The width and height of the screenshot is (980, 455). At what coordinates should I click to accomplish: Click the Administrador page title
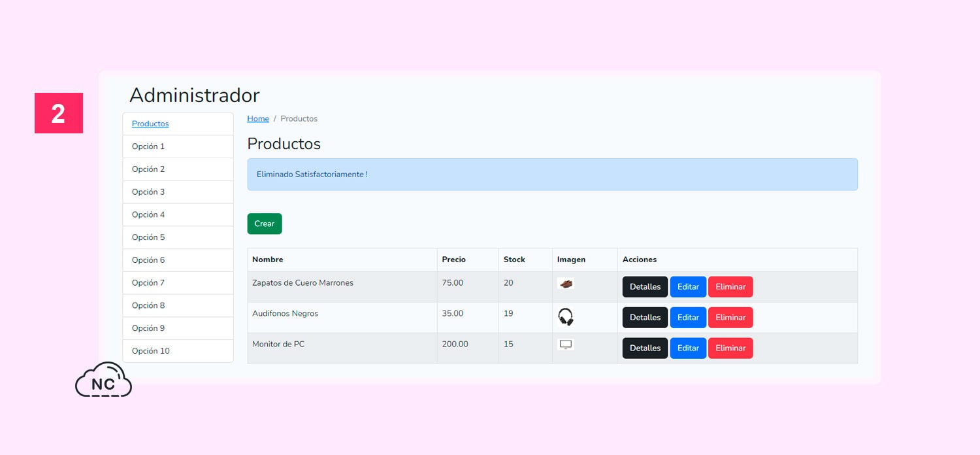(195, 95)
